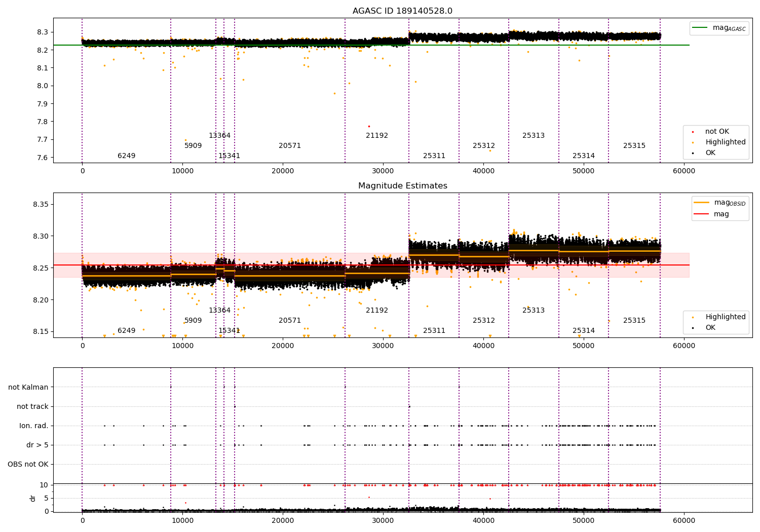Click OBSID label 25314 in Magnitude Estimates plot
Viewport: 760px width, 532px height.
click(584, 331)
